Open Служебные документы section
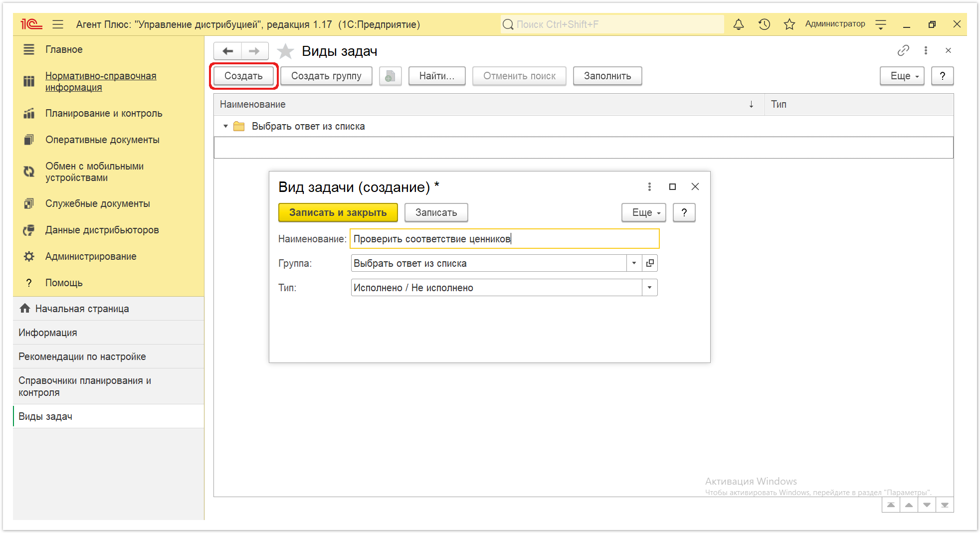 coord(98,203)
